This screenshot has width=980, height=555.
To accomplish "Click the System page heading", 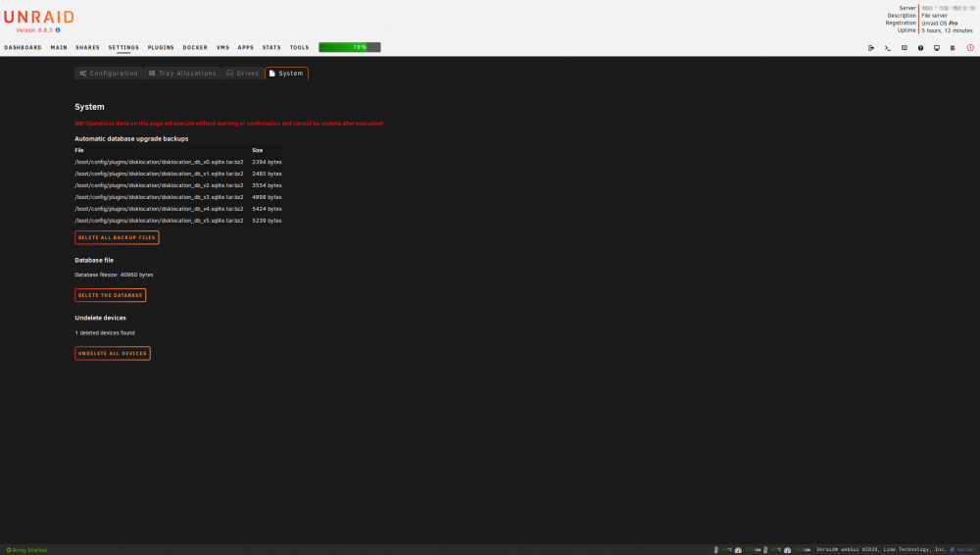I will [89, 107].
